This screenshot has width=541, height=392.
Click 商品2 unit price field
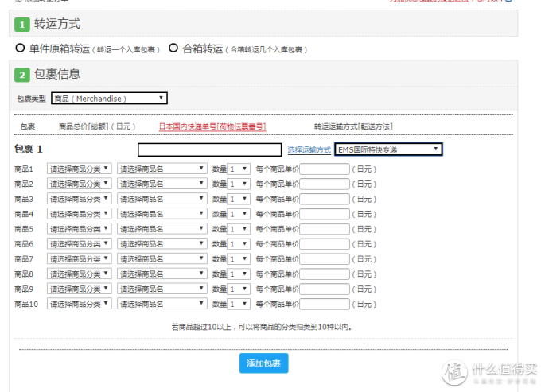325,184
